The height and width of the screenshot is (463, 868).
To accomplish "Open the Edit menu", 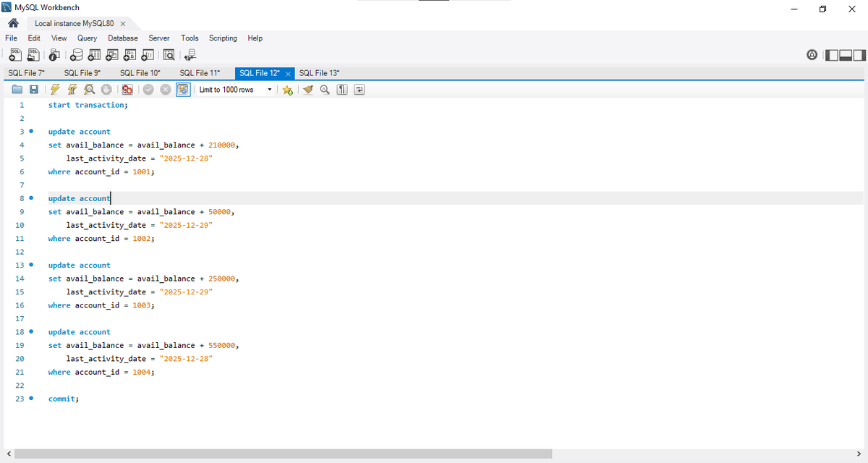I will pyautogui.click(x=34, y=38).
